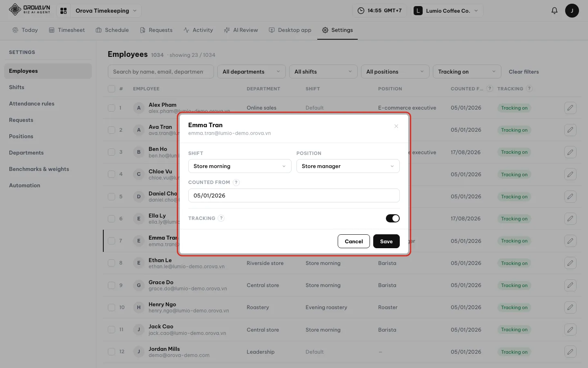Select Henry Ngo row checkbox
The image size is (588, 368).
[x=111, y=307]
